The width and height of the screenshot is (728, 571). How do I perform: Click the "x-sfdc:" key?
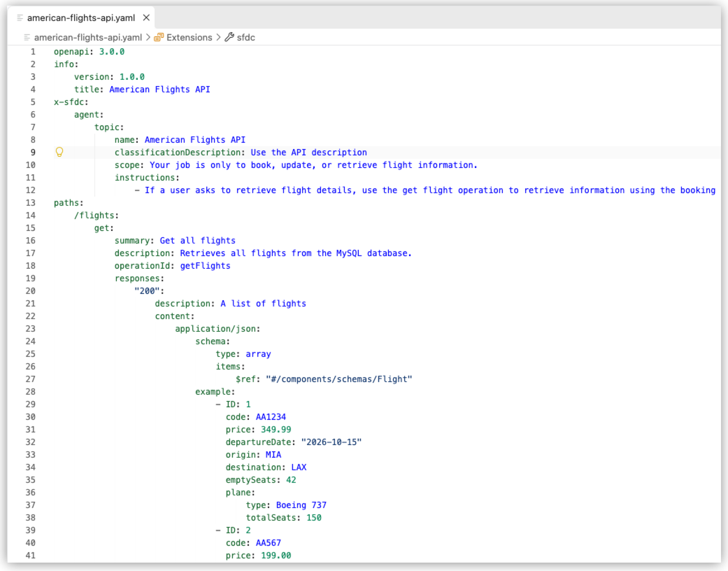71,102
